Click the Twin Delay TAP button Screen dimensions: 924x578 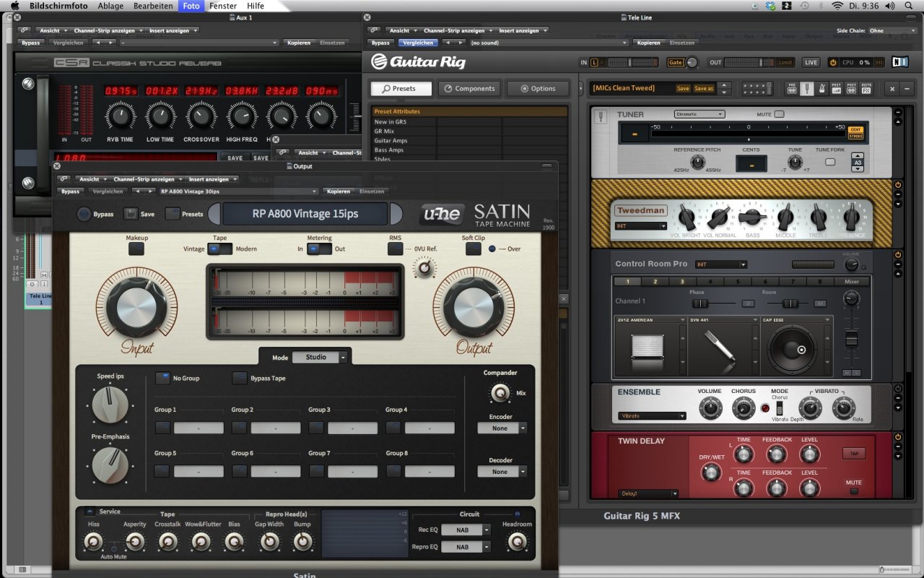click(x=853, y=454)
